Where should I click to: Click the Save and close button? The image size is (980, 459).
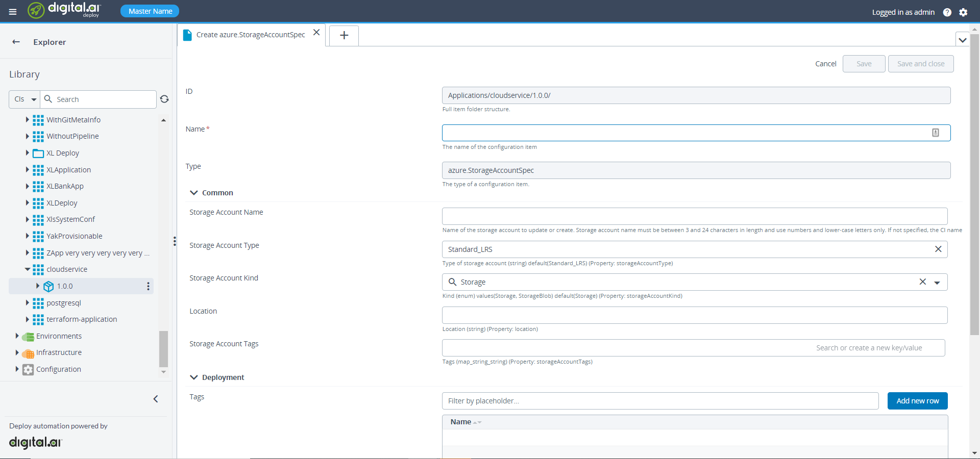pyautogui.click(x=921, y=63)
